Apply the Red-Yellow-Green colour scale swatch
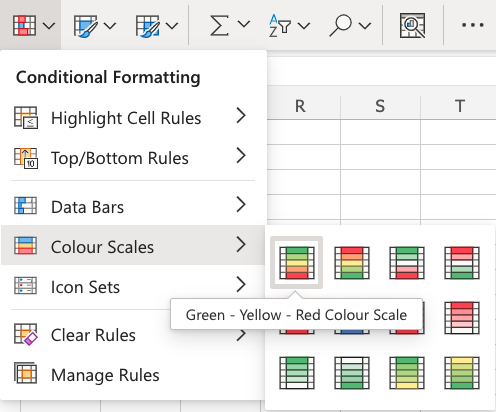The height and width of the screenshot is (412, 496). pos(352,263)
